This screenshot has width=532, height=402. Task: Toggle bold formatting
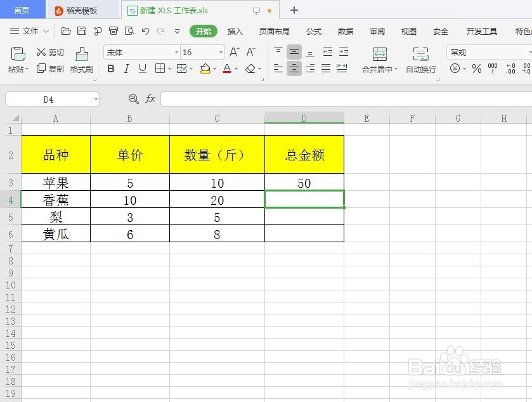(x=110, y=69)
